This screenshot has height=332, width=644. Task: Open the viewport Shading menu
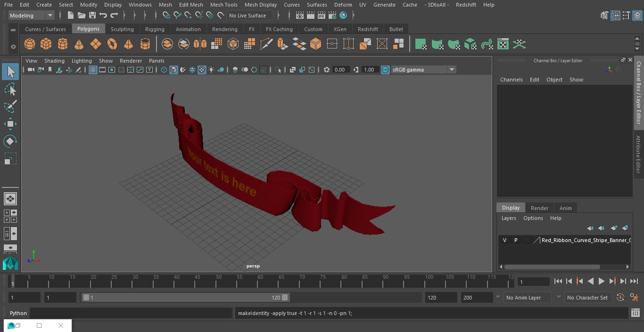[54, 61]
